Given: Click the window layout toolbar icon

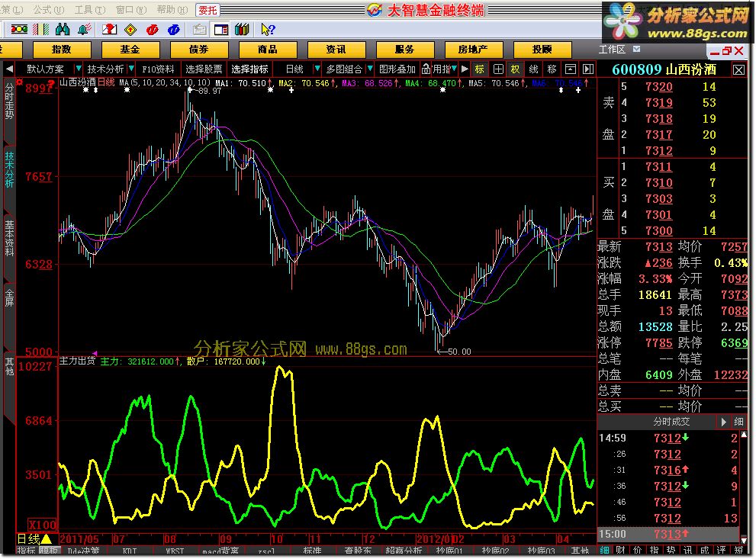Looking at the screenshot, I should (220, 30).
